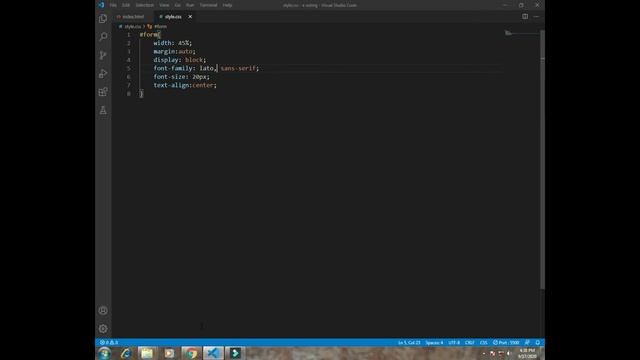Click the margin:auto line of code
The image size is (640, 360).
tap(175, 51)
